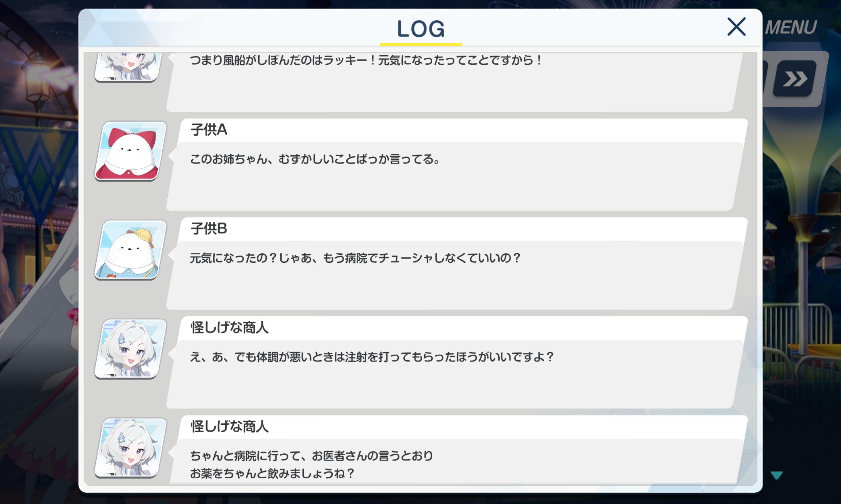Screen dimensions: 841x504
Task: Select the 子供B name label
Action: [209, 229]
